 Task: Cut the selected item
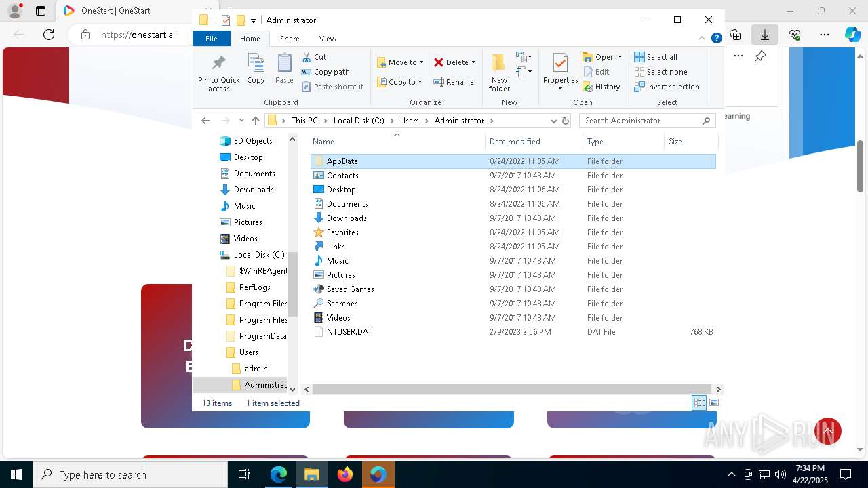pos(314,57)
